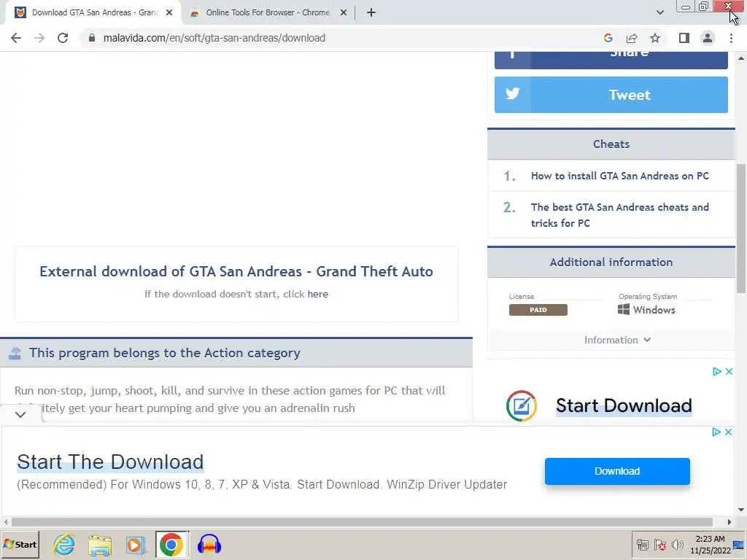Click the scroll up arrow
Screen dimensions: 747x560
pyautogui.click(x=741, y=58)
